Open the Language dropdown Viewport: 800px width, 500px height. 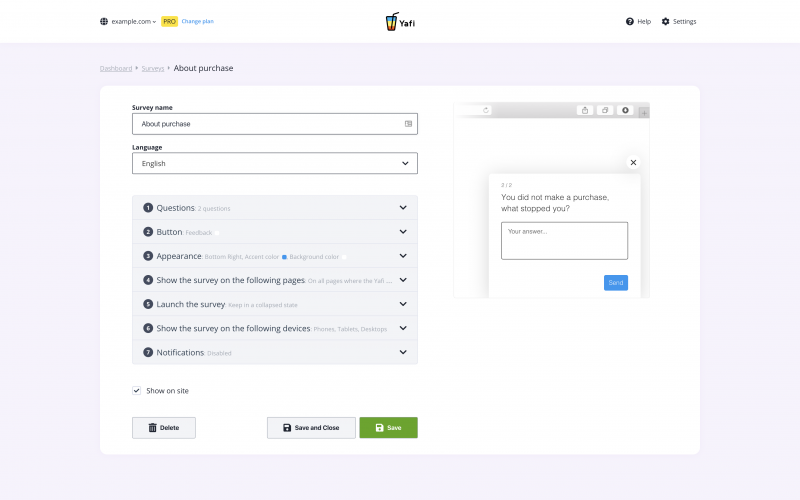(275, 163)
